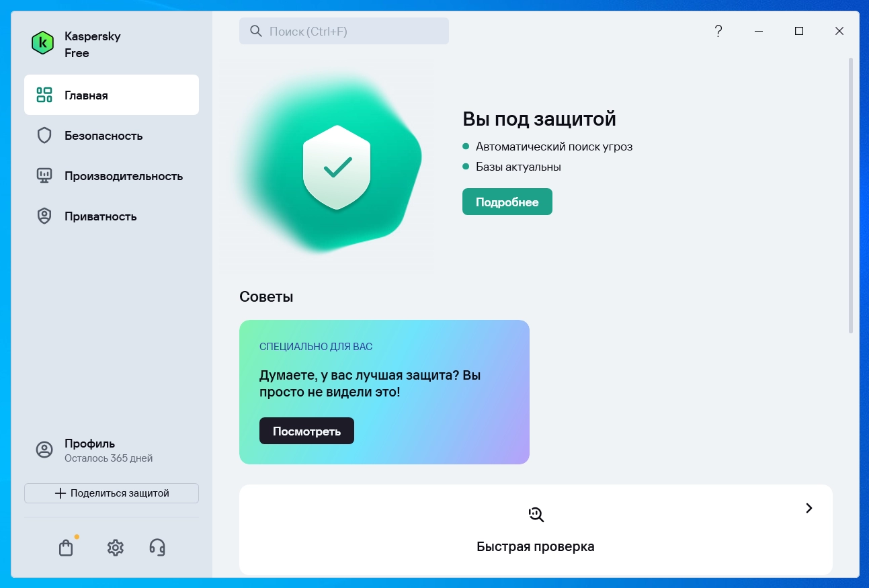The image size is (869, 588).
Task: Click the monitor icon beside Производительность
Action: click(44, 176)
